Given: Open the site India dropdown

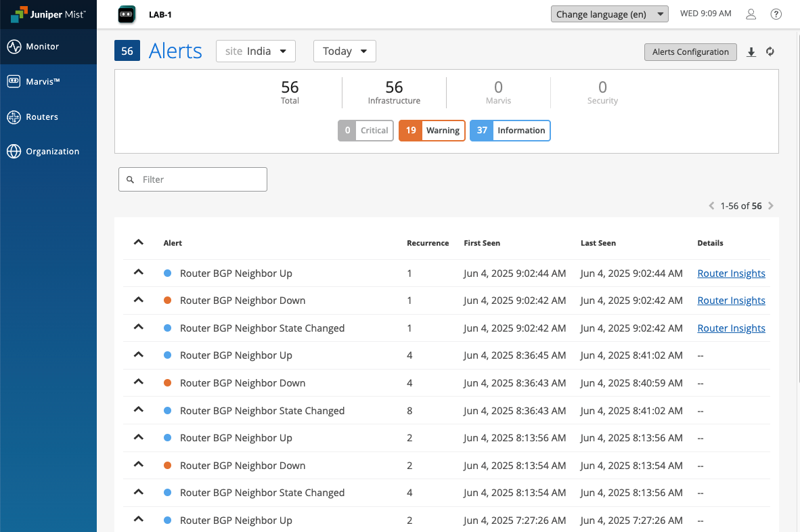Looking at the screenshot, I should 255,51.
